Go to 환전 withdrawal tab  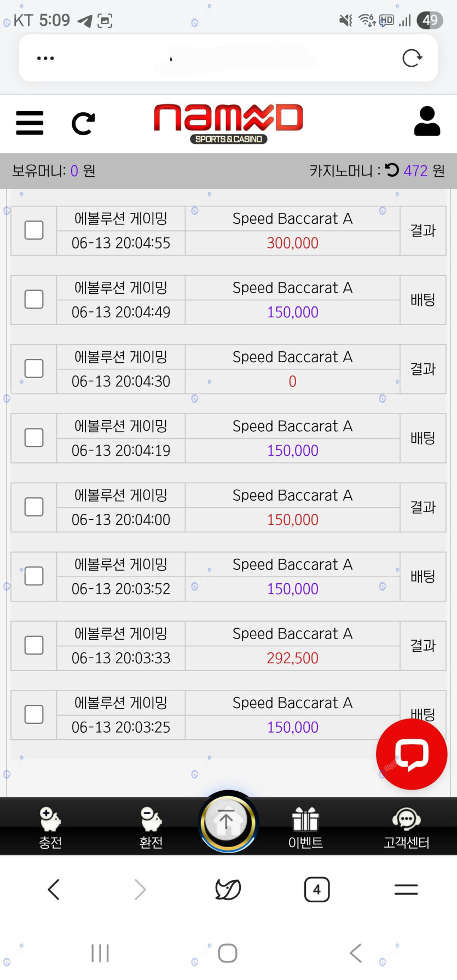click(x=151, y=827)
